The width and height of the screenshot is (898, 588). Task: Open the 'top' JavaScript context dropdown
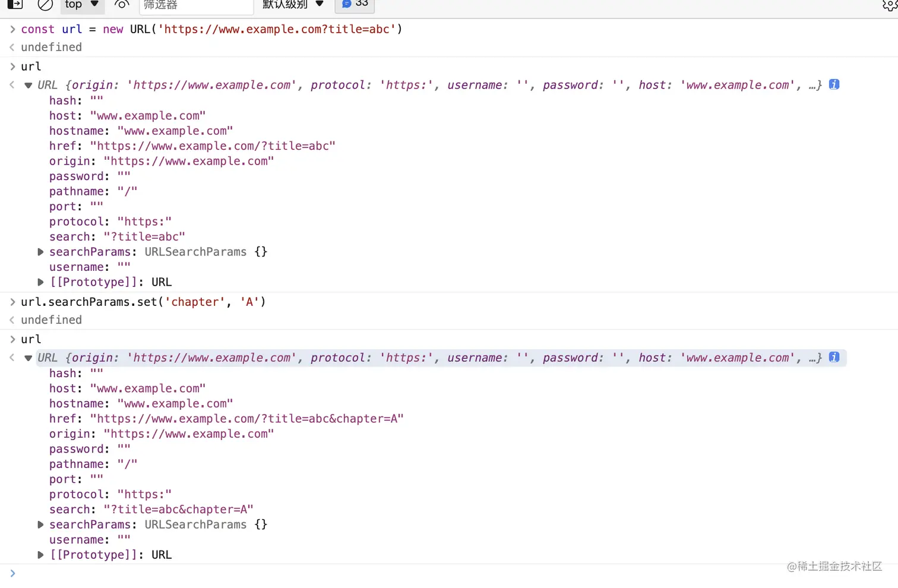82,5
